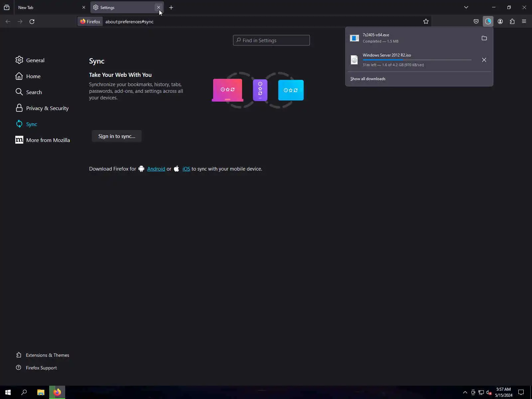This screenshot has width=532, height=399.
Task: Open the Home settings category
Action: pos(28,76)
